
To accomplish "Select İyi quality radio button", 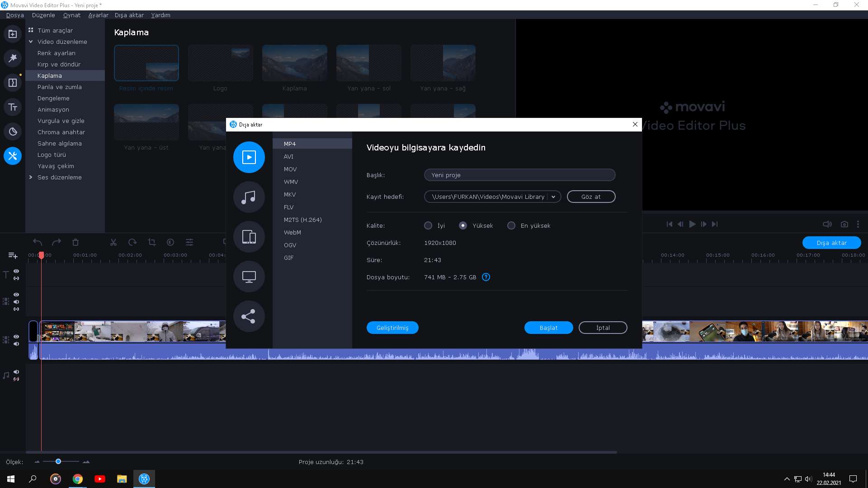I will click(428, 225).
